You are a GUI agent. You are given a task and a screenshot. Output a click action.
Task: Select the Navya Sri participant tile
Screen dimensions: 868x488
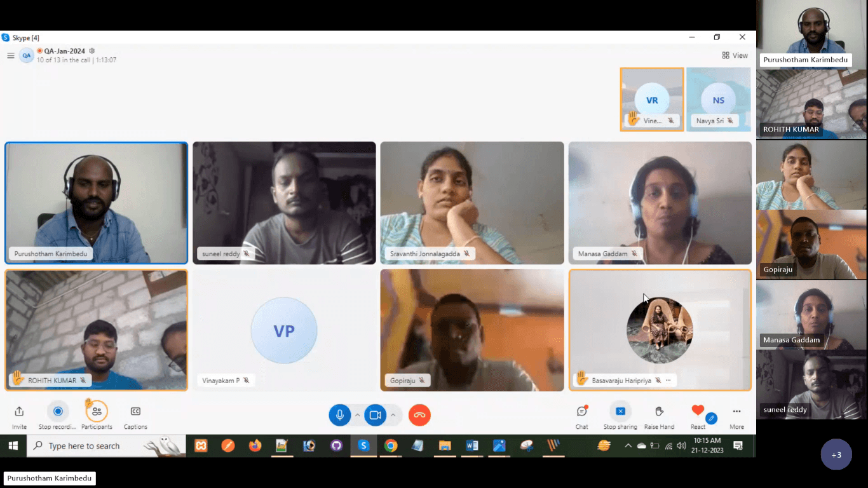click(718, 100)
